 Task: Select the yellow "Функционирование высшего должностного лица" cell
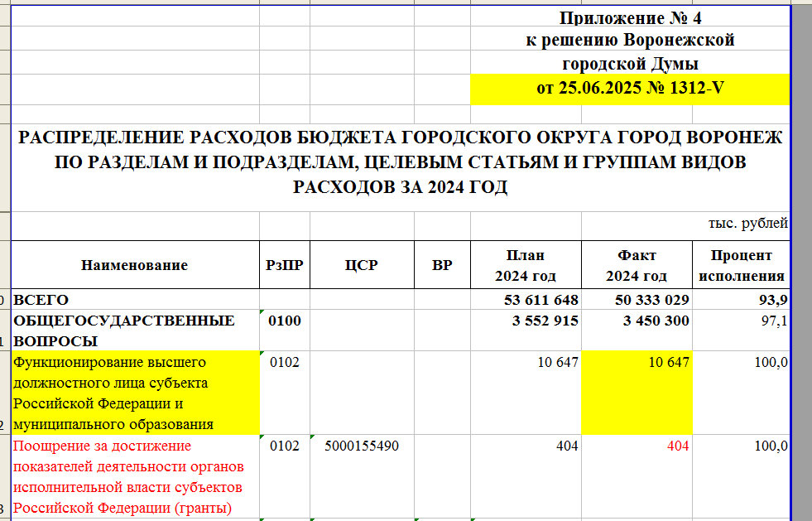[x=134, y=393]
